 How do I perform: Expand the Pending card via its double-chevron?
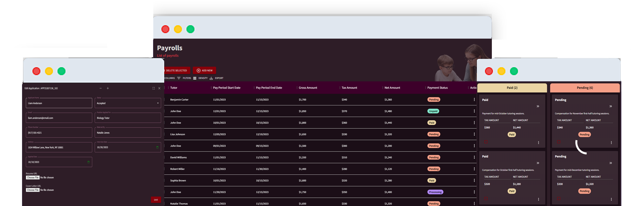[x=611, y=106]
